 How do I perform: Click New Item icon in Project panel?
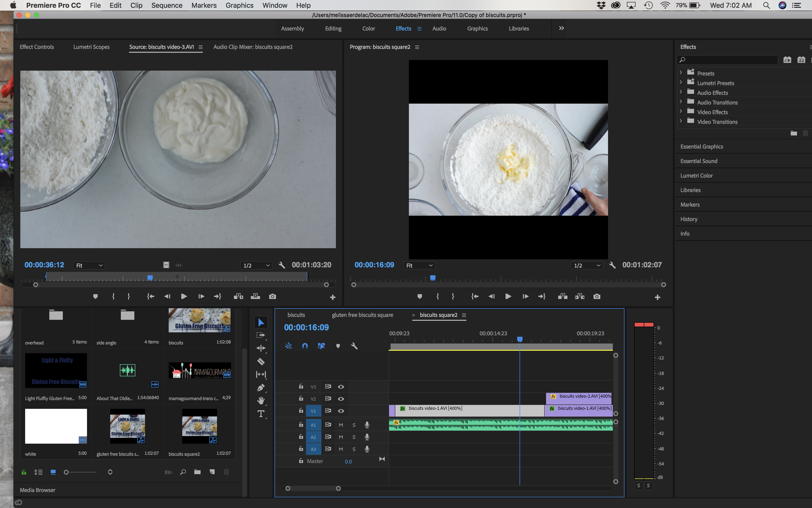(212, 472)
